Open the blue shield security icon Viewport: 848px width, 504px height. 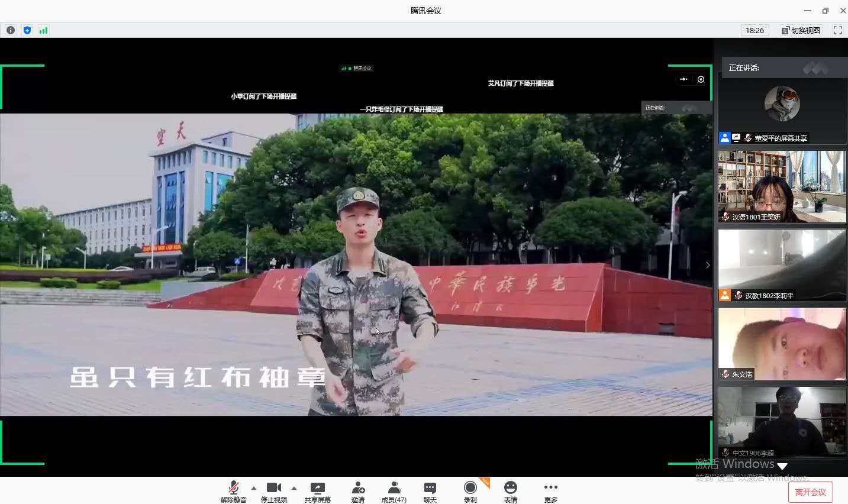click(x=27, y=30)
